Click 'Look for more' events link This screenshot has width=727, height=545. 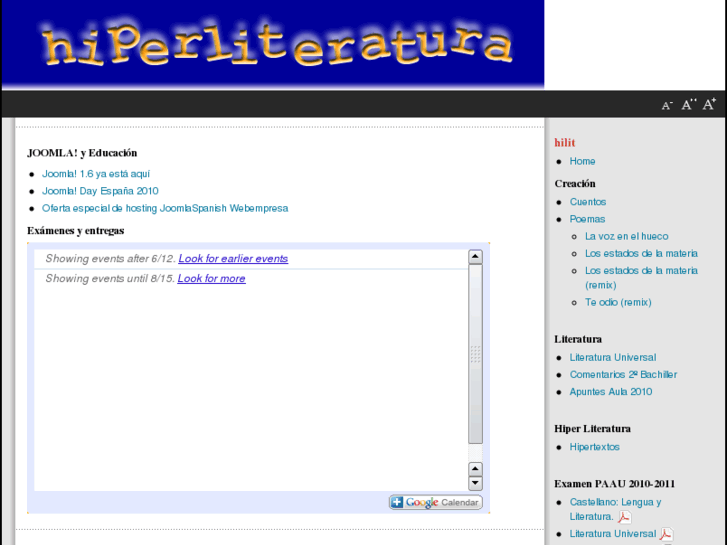coord(211,279)
